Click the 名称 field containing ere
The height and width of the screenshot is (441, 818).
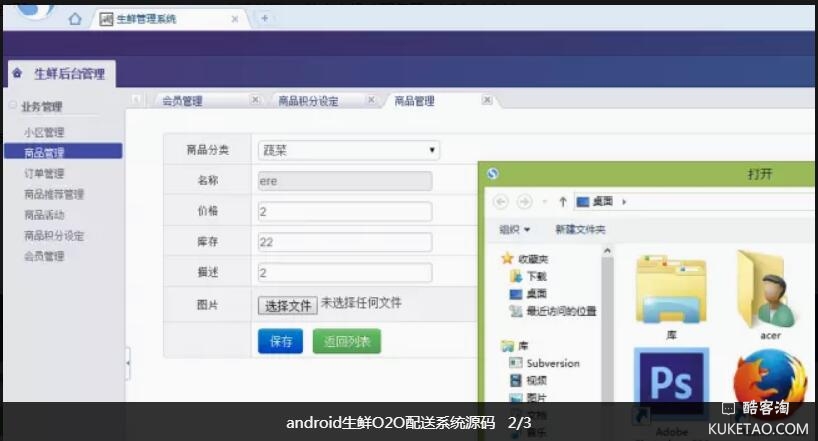345,181
